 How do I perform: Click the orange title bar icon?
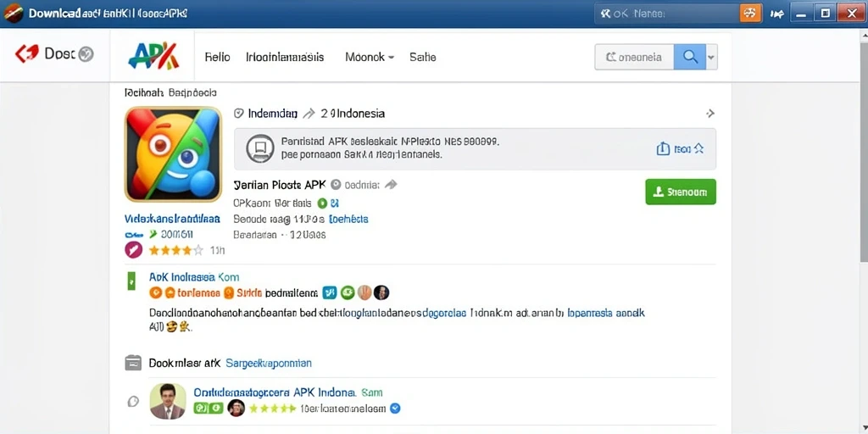751,14
